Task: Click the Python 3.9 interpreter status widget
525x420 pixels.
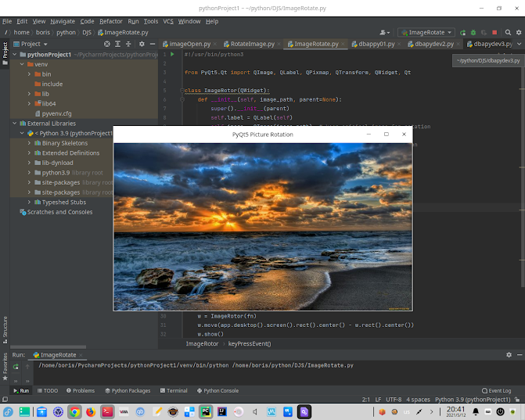Action: click(473, 399)
